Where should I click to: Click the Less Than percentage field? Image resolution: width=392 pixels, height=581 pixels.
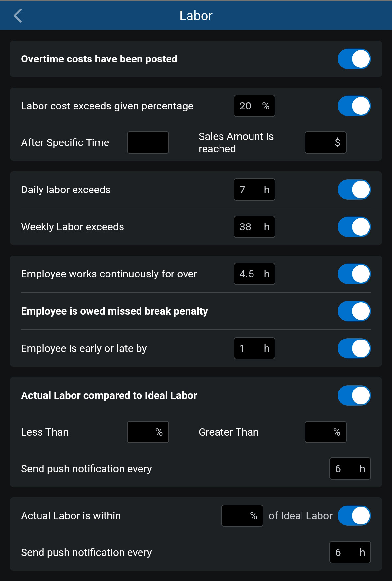[x=148, y=432]
